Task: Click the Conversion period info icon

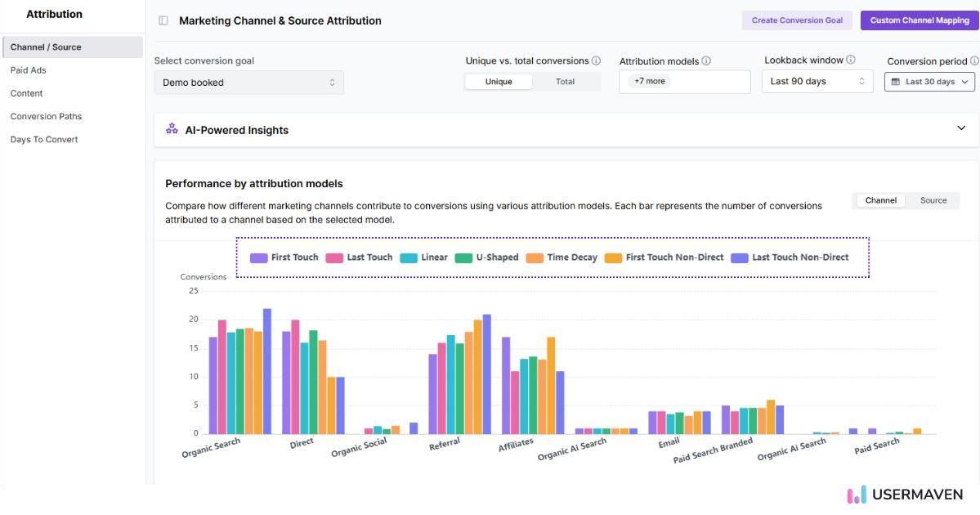Action: (973, 60)
